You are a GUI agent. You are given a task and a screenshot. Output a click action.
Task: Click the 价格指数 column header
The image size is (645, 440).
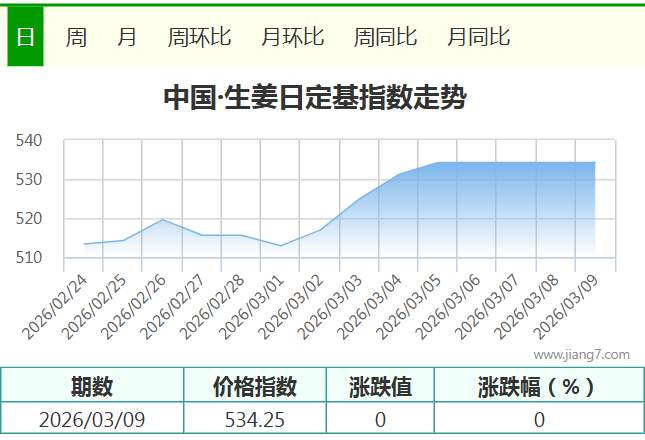click(x=255, y=386)
